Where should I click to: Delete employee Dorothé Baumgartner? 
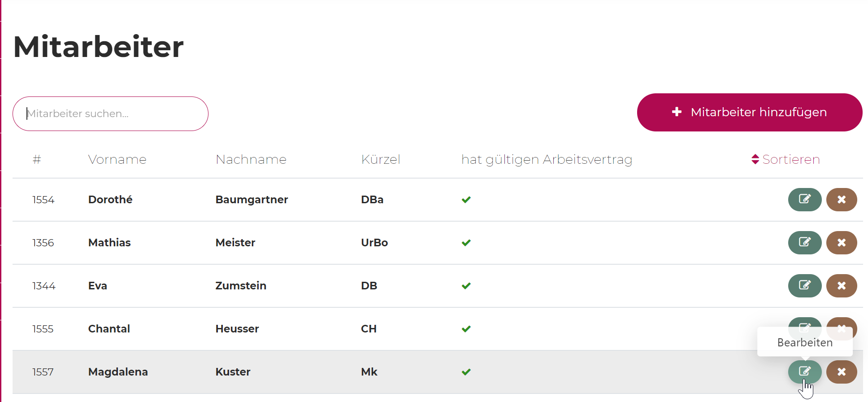[841, 200]
